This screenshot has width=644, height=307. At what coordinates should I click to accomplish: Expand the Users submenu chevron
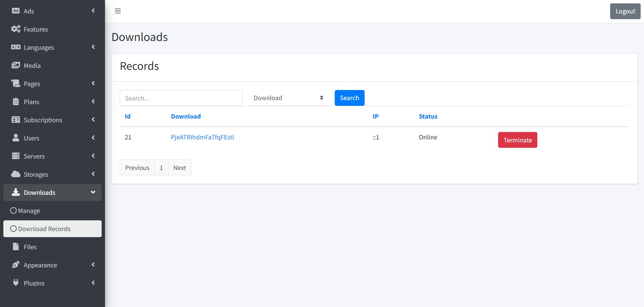[93, 138]
